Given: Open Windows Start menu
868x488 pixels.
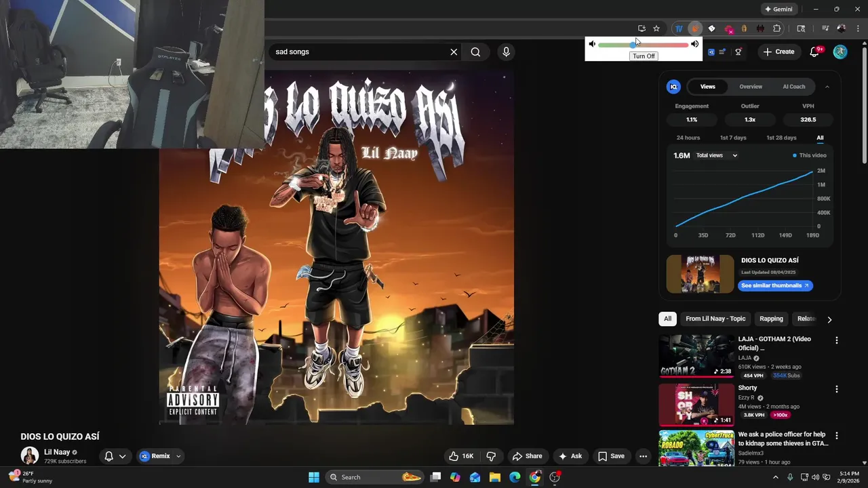Looking at the screenshot, I should 314,477.
